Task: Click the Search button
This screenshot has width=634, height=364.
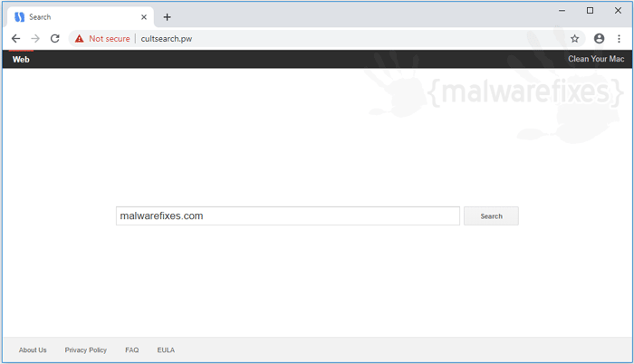Action: (x=491, y=216)
